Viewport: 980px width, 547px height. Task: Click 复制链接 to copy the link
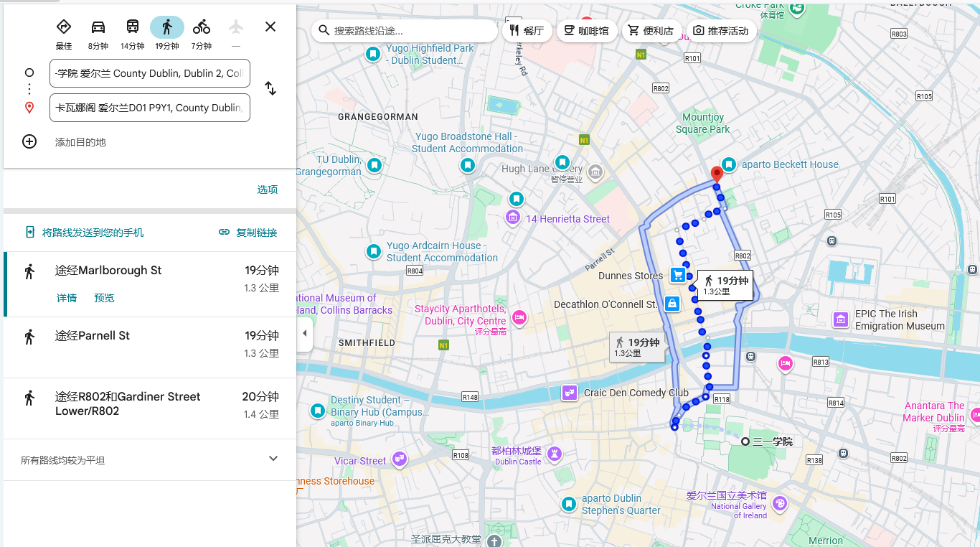[248, 233]
